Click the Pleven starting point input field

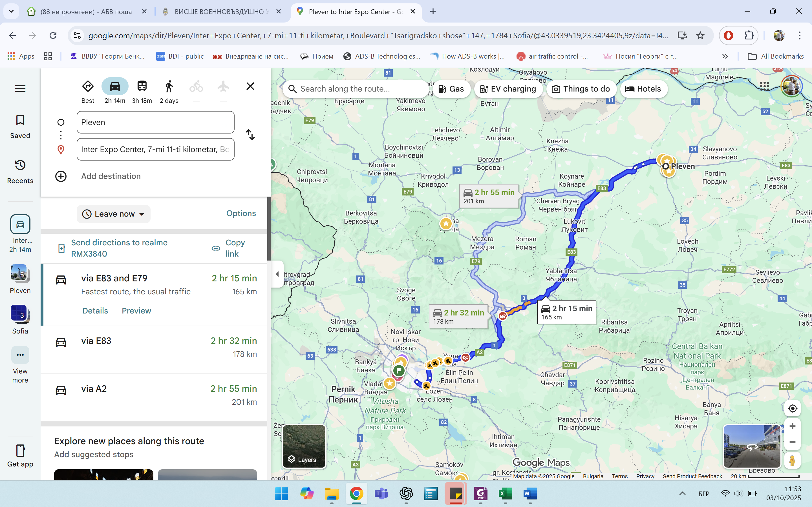pos(155,123)
